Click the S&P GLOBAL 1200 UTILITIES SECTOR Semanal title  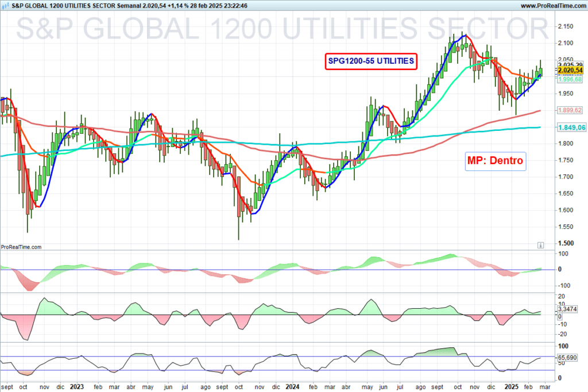(x=76, y=6)
